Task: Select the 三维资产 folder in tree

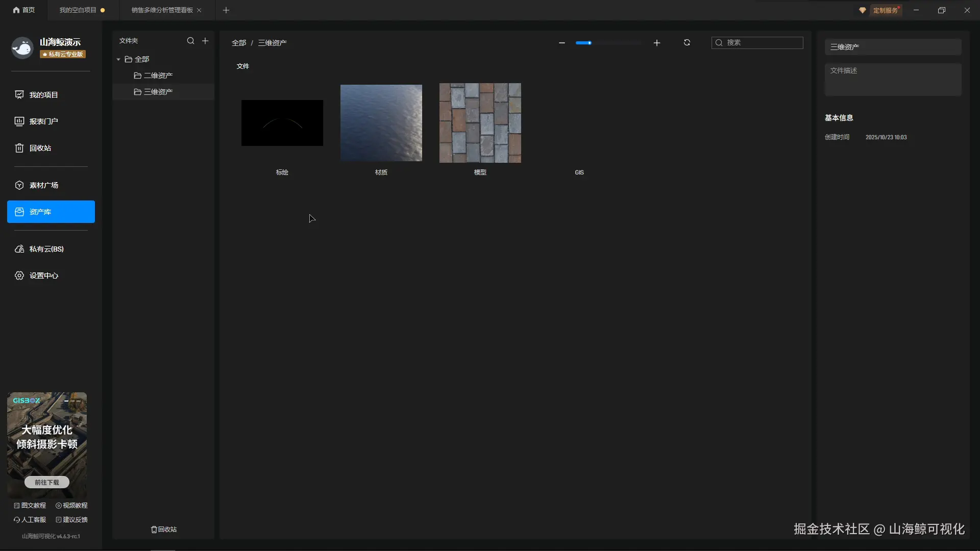Action: tap(163, 92)
